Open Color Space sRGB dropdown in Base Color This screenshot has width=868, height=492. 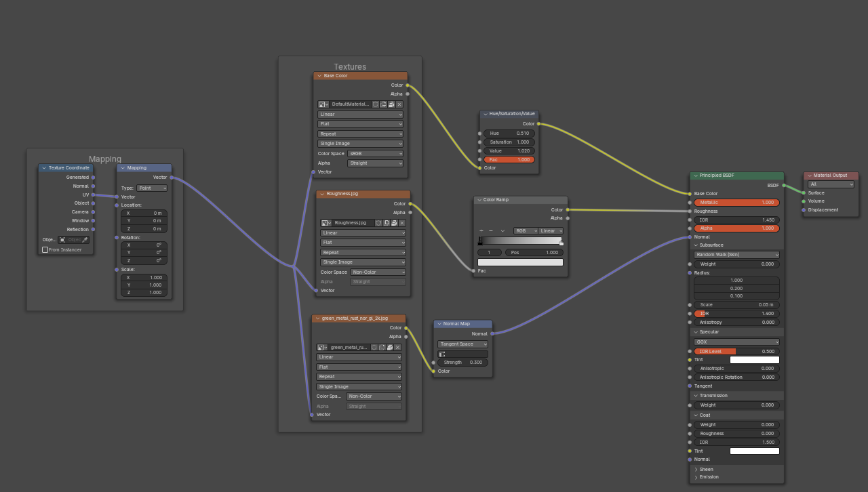coord(375,154)
